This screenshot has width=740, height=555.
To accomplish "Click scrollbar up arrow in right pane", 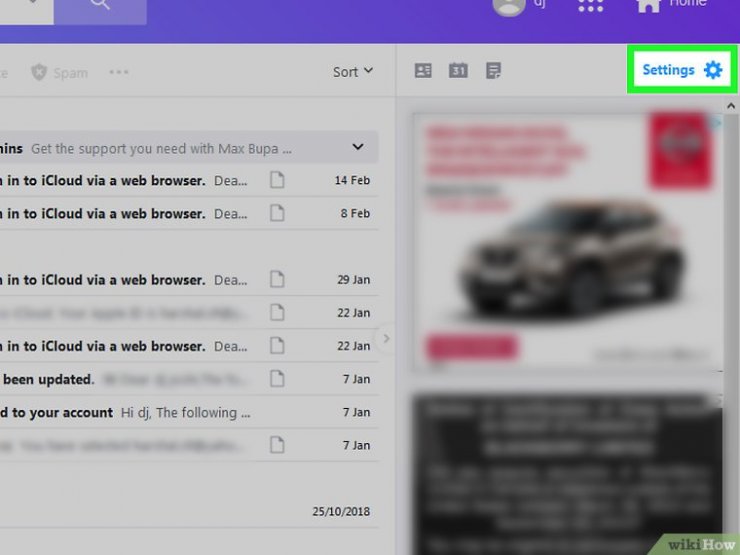I will pos(731,106).
